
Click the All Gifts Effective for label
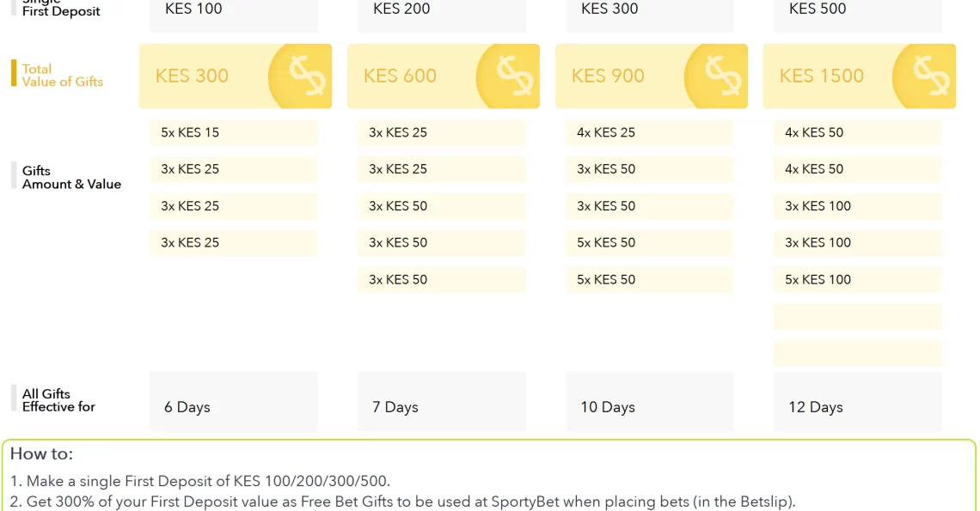click(58, 400)
